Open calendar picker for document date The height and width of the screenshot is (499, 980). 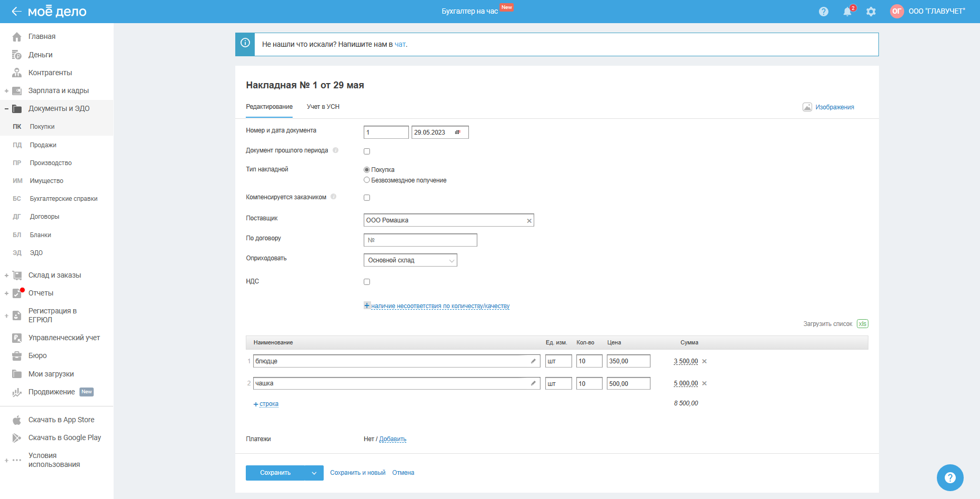click(x=457, y=133)
